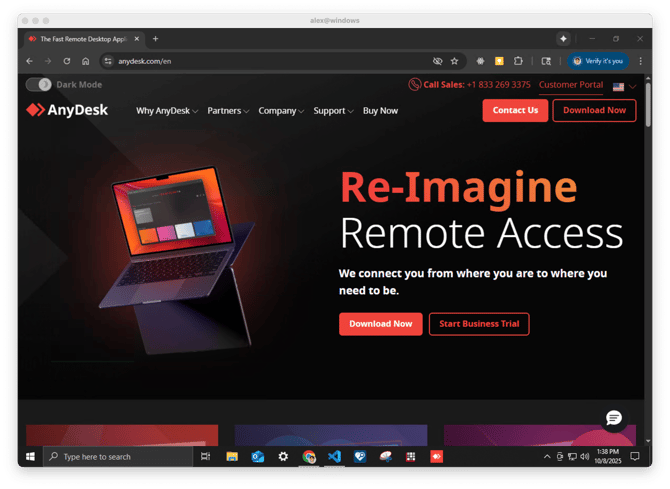Reload the current page
This screenshot has height=489, width=670.
[67, 61]
